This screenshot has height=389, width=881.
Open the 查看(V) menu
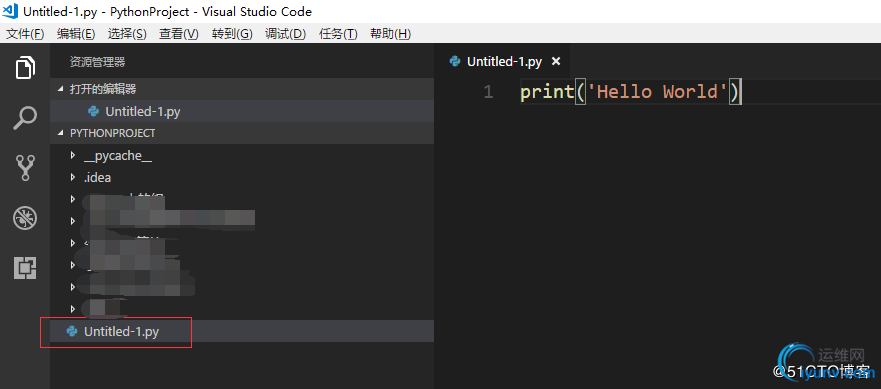[x=179, y=34]
